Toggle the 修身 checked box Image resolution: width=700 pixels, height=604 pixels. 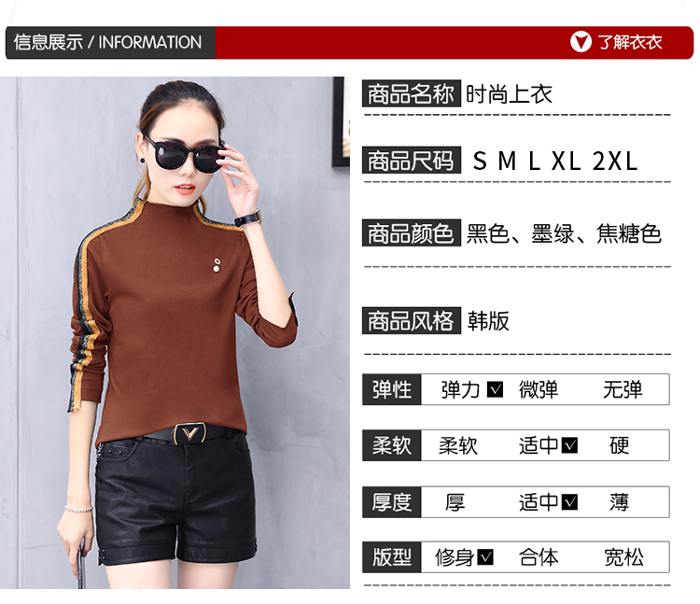(485, 556)
